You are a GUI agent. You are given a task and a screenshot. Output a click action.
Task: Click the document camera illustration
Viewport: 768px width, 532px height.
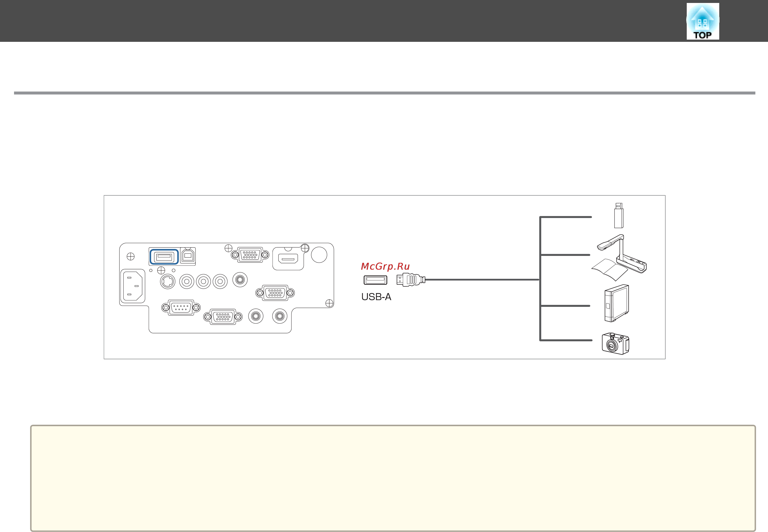coord(619,257)
